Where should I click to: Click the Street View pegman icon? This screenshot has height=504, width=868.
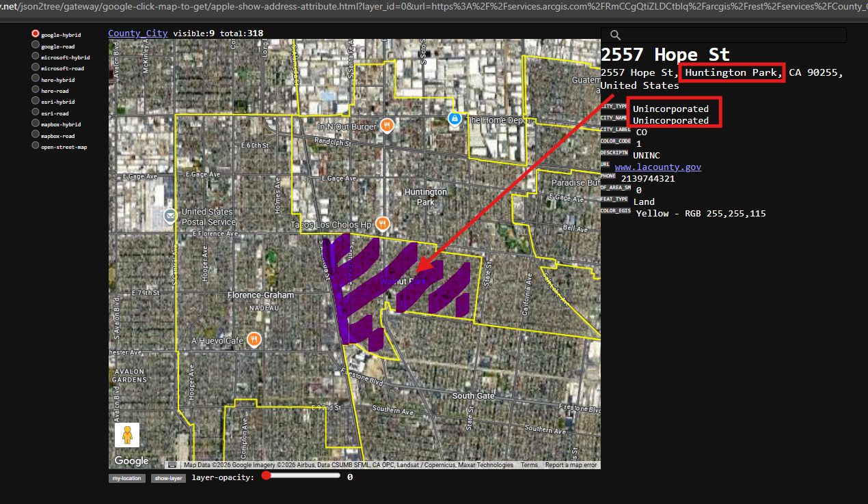127,435
